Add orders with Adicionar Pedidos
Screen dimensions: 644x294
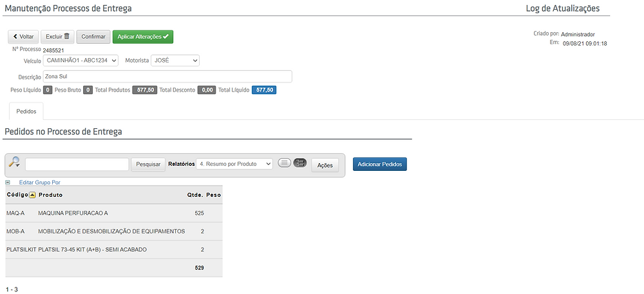tap(380, 164)
